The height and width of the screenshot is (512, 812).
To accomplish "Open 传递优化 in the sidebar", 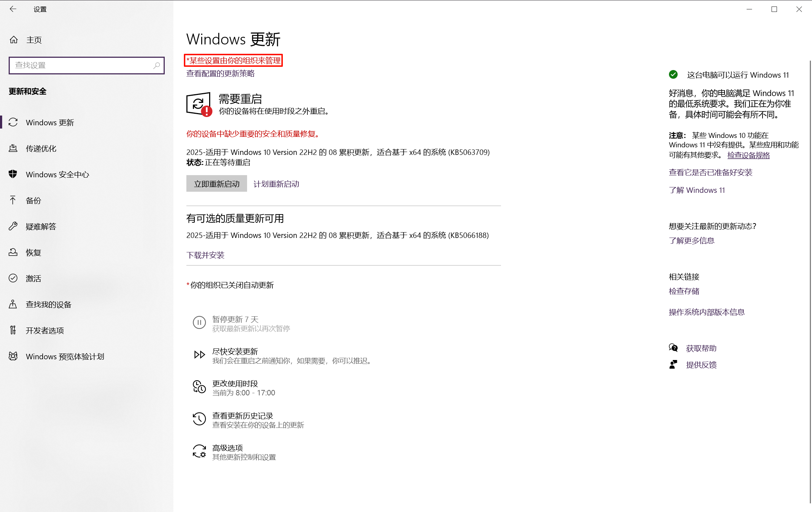I will tap(41, 148).
